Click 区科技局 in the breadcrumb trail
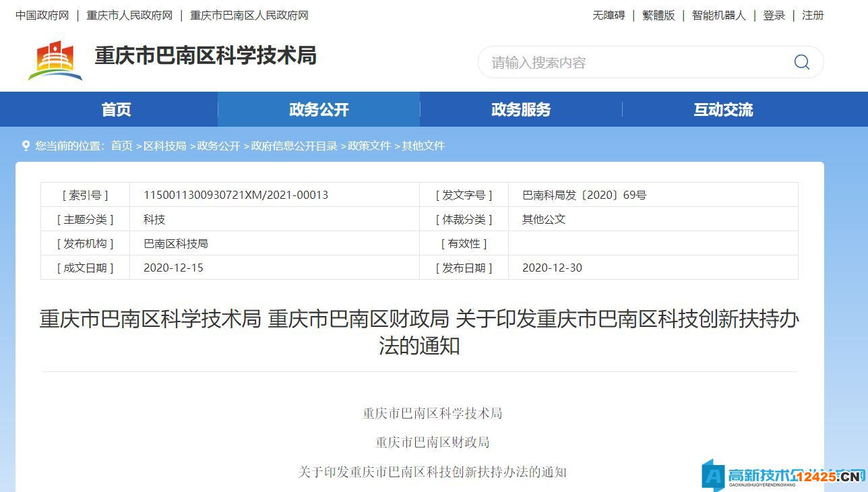This screenshot has width=868, height=492. pos(165,146)
